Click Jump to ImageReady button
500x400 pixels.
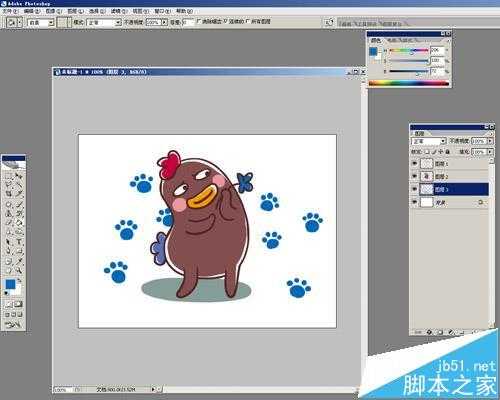13,324
